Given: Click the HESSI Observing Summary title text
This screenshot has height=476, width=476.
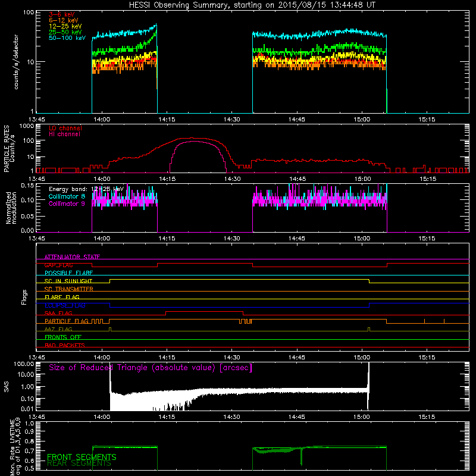Looking at the screenshot, I should point(252,5).
